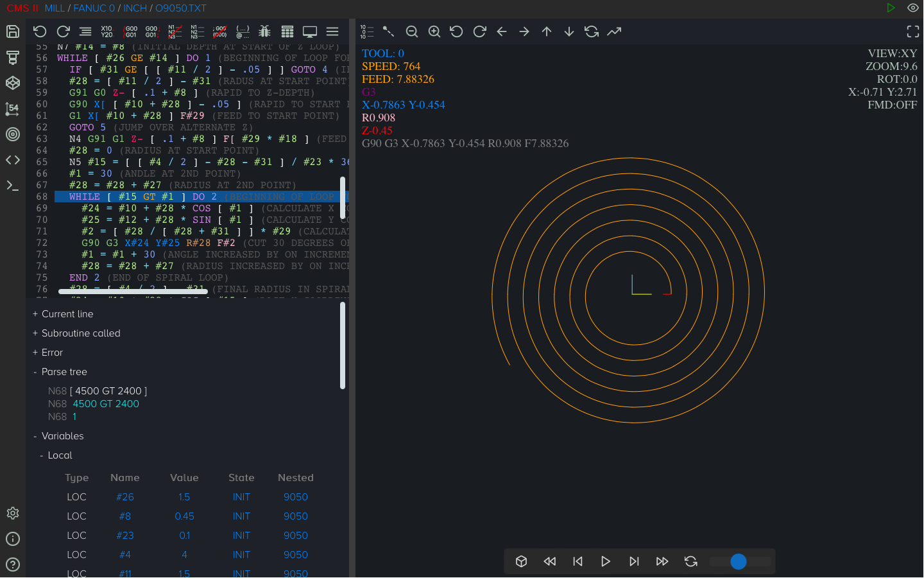Viewport: 924px width, 578px height.
Task: Toggle fullscreen for backplot panel
Action: (x=912, y=31)
